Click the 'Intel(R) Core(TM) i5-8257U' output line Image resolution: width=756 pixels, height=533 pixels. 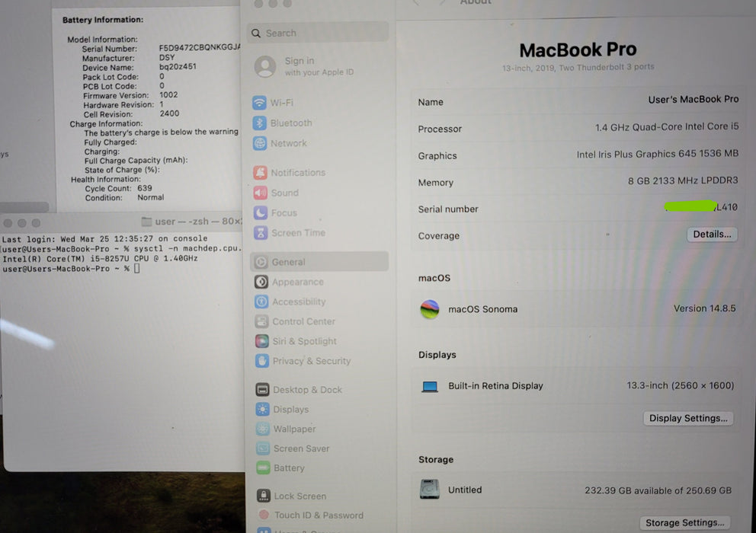[100, 258]
